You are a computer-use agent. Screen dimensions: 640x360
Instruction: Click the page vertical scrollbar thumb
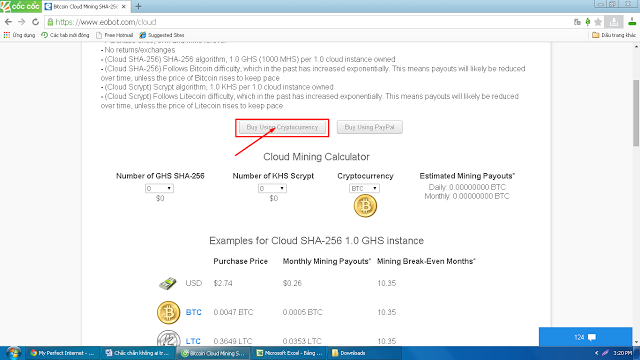pyautogui.click(x=636, y=113)
